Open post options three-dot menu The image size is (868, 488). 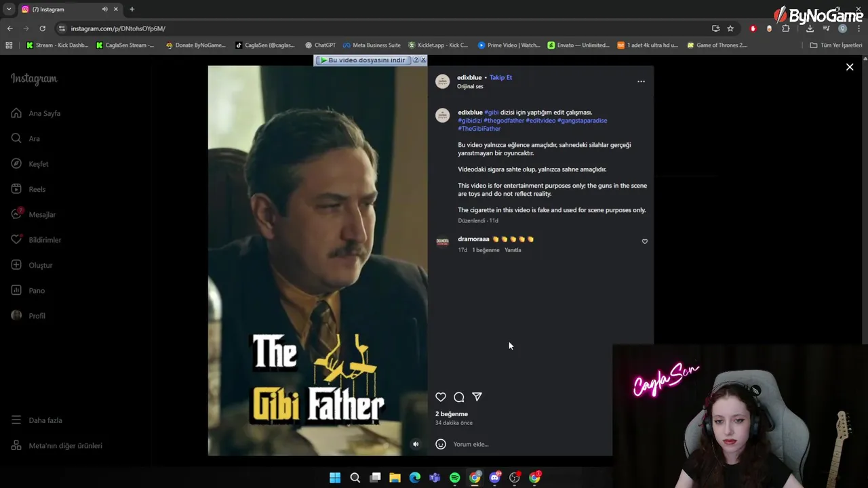(641, 81)
